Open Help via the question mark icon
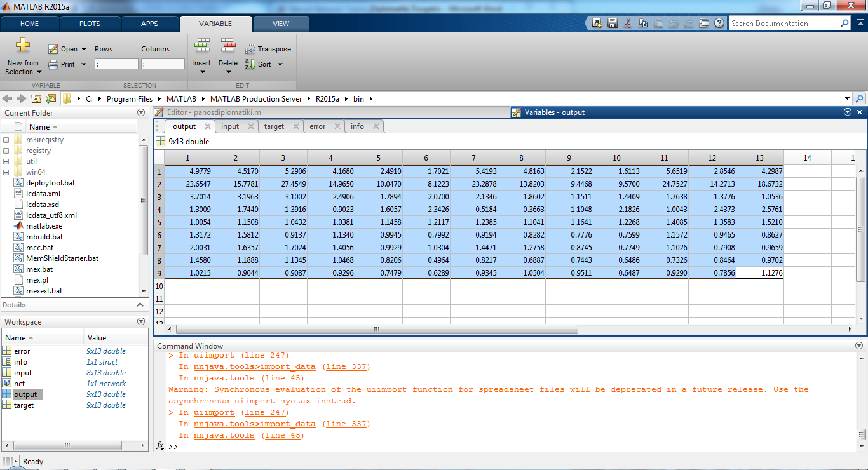868x470 pixels. coord(719,23)
